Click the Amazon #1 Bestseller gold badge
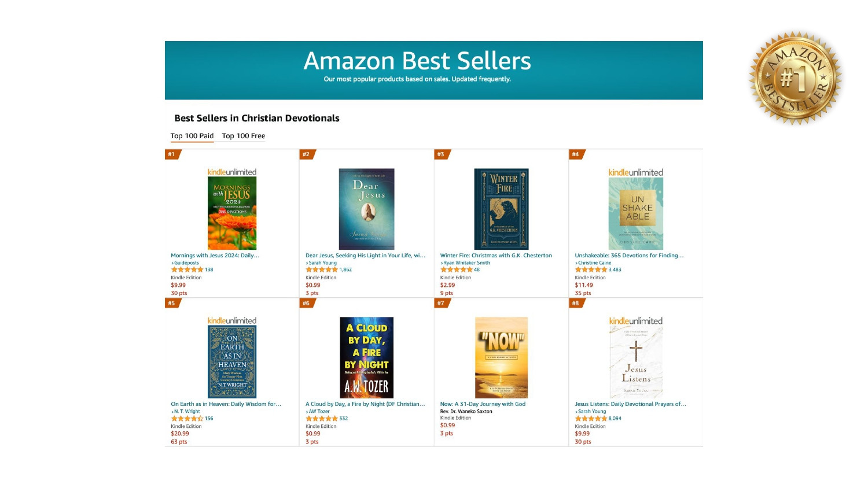 pyautogui.click(x=796, y=78)
